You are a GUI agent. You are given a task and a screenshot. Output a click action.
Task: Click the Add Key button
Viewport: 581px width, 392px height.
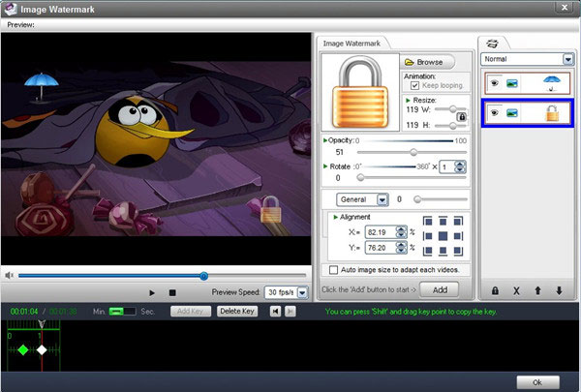[x=191, y=311]
